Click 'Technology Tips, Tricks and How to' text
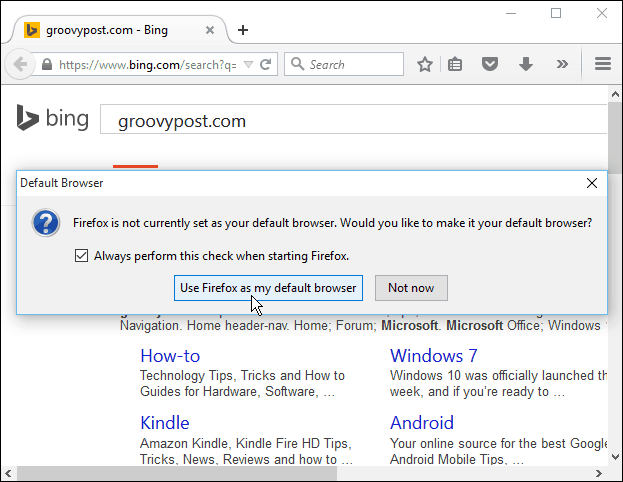This screenshot has height=482, width=623. point(242,376)
